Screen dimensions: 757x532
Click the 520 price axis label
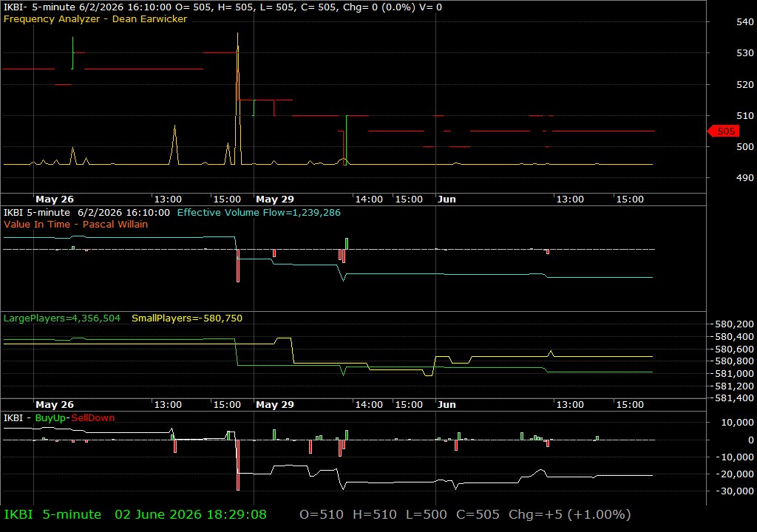(745, 84)
